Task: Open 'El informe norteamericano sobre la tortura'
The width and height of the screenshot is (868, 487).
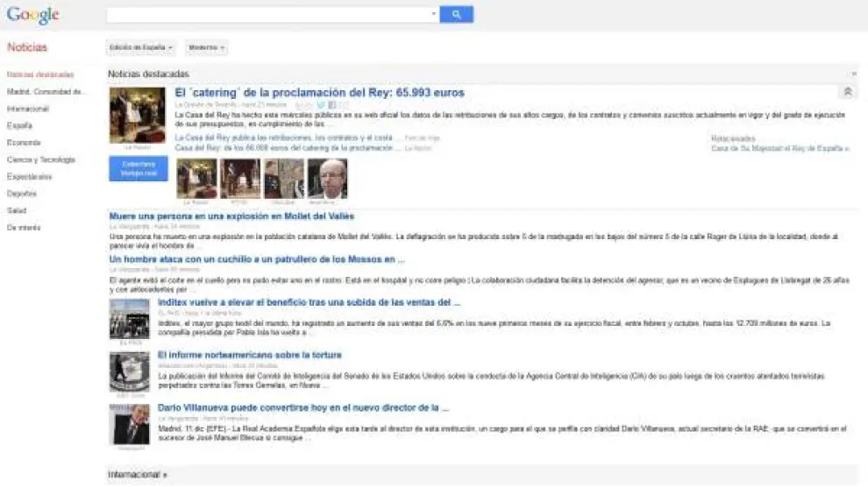Action: 250,355
